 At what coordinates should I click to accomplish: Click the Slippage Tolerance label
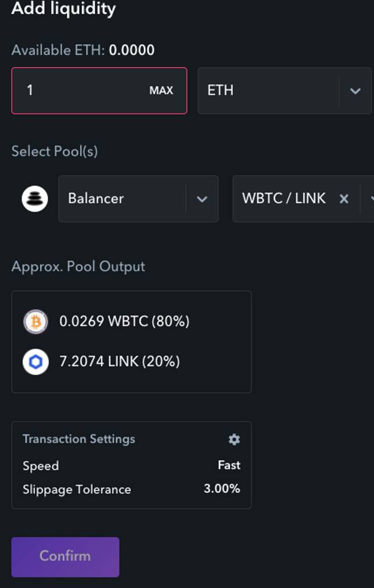(77, 489)
